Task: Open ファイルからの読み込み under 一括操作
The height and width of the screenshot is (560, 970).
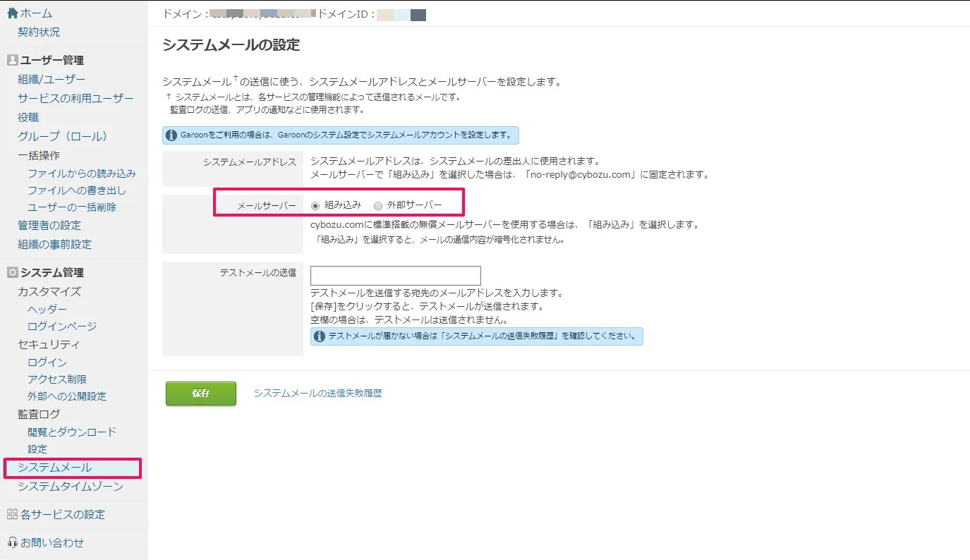Action: point(82,173)
